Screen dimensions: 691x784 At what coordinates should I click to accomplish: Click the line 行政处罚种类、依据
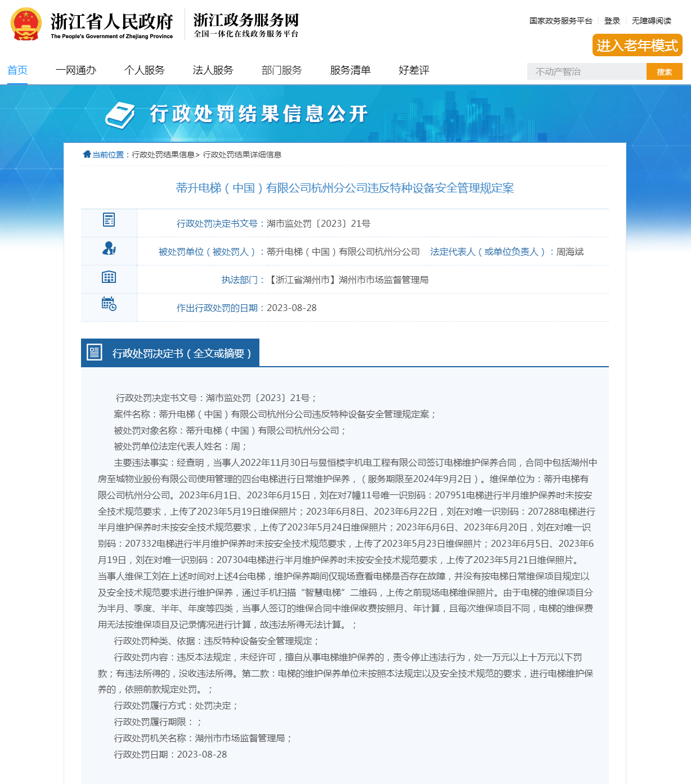[217, 641]
